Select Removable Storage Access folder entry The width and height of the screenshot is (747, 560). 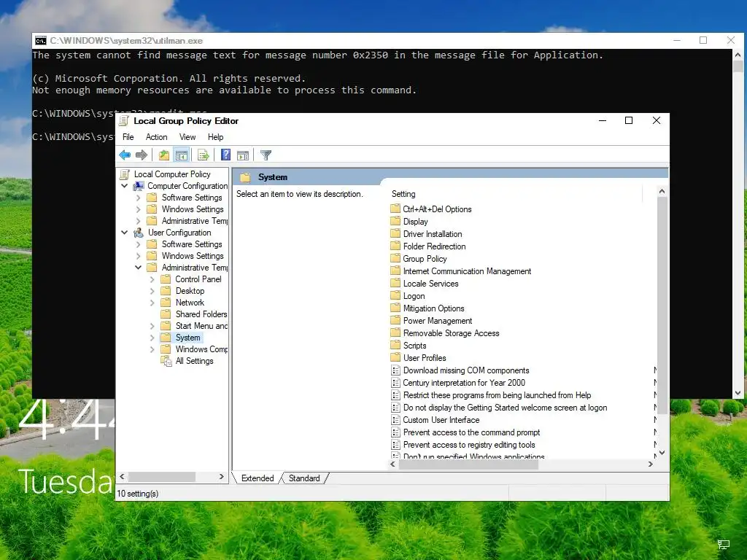click(451, 332)
